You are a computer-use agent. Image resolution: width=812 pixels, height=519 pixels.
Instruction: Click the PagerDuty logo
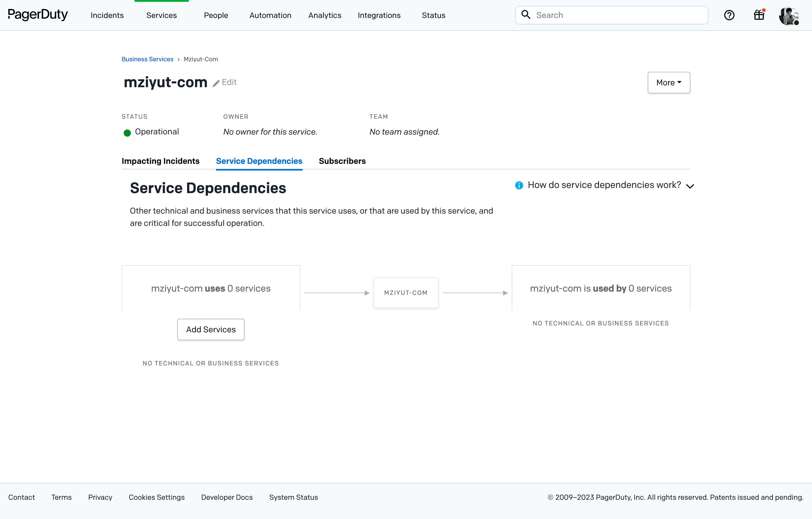[38, 15]
